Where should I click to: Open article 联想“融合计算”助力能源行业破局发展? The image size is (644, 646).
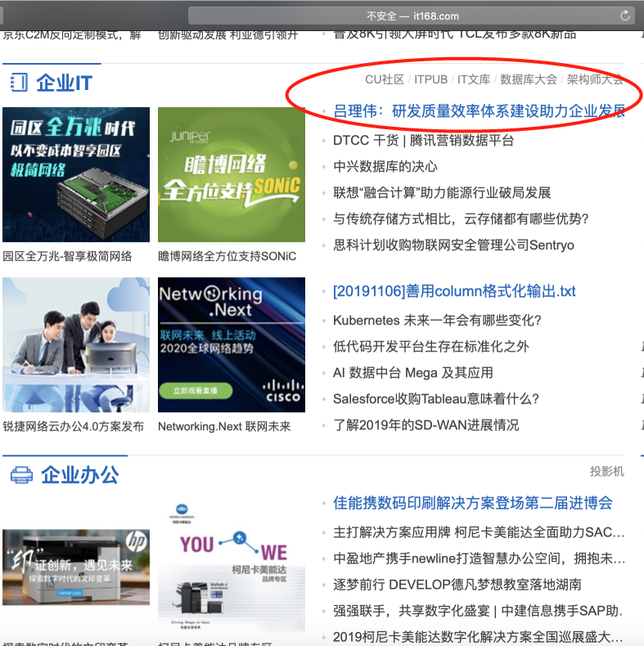click(x=442, y=193)
